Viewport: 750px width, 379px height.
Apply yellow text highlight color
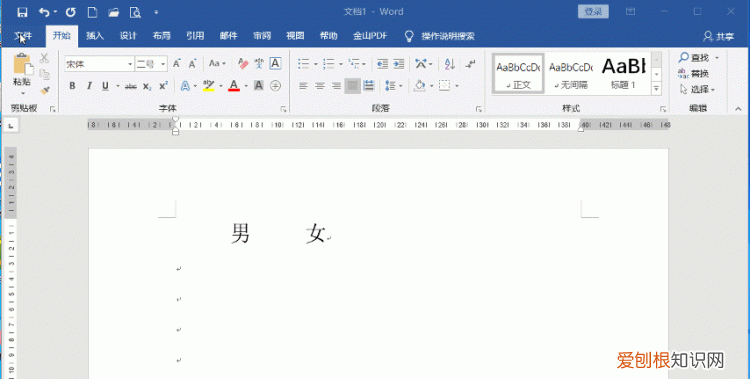coord(209,86)
